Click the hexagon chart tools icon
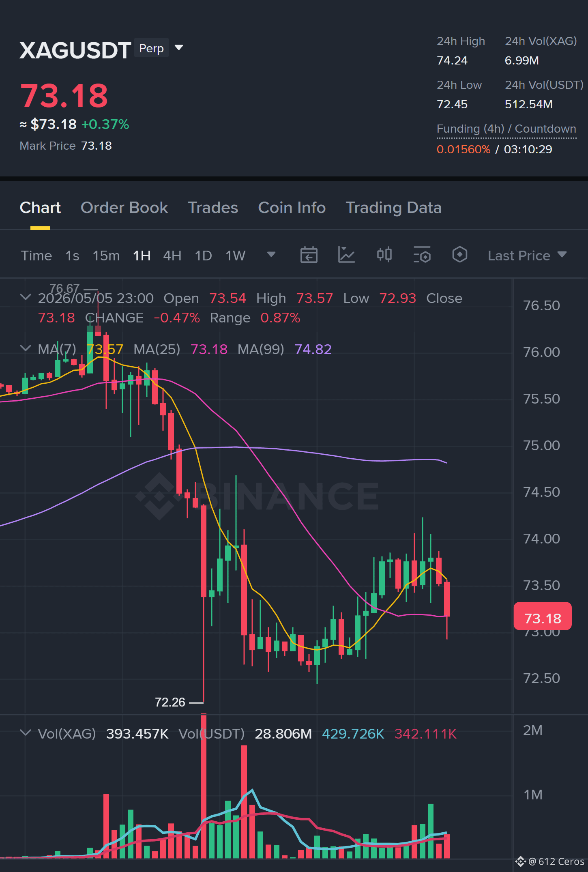The height and width of the screenshot is (872, 588). (x=459, y=255)
